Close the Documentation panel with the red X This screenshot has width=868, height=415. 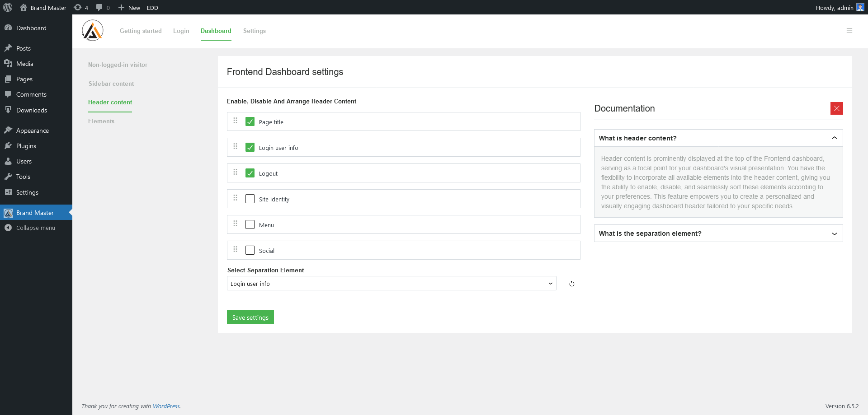(x=837, y=108)
